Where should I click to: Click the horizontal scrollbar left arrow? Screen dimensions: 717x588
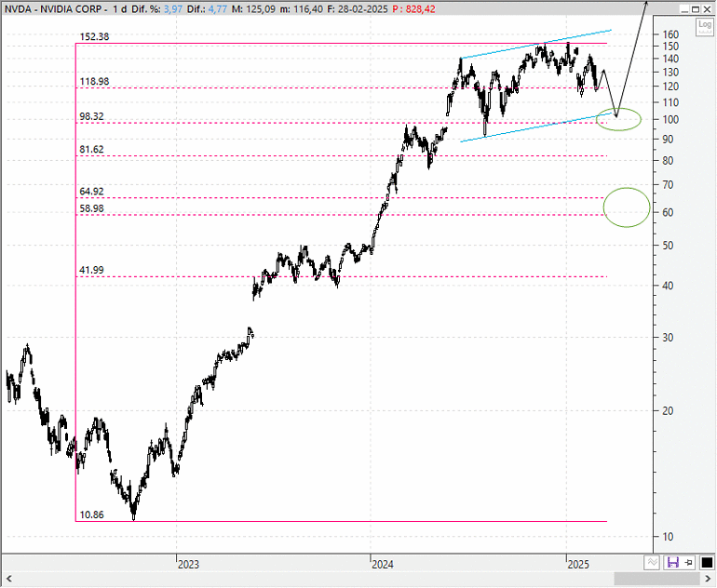[x=8, y=579]
